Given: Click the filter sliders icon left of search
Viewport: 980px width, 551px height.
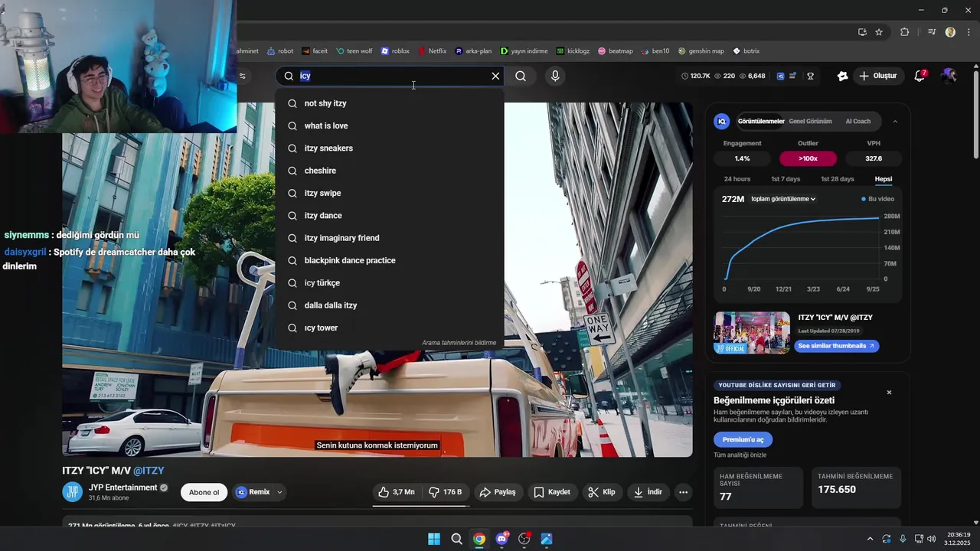Looking at the screenshot, I should point(243,76).
